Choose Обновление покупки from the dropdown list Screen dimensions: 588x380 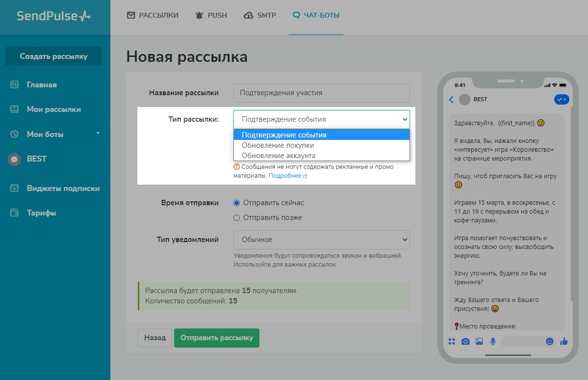(278, 145)
